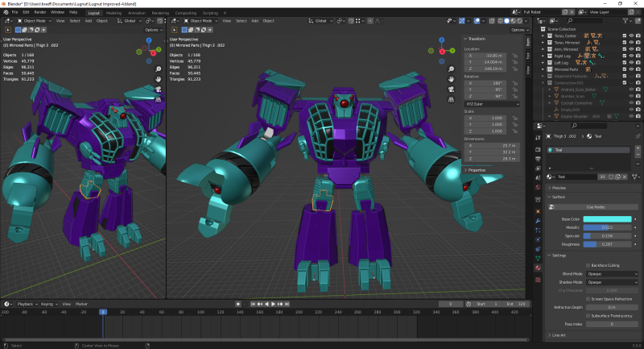The height and width of the screenshot is (349, 644).
Task: Open the timeline Keying popover
Action: pyautogui.click(x=49, y=304)
